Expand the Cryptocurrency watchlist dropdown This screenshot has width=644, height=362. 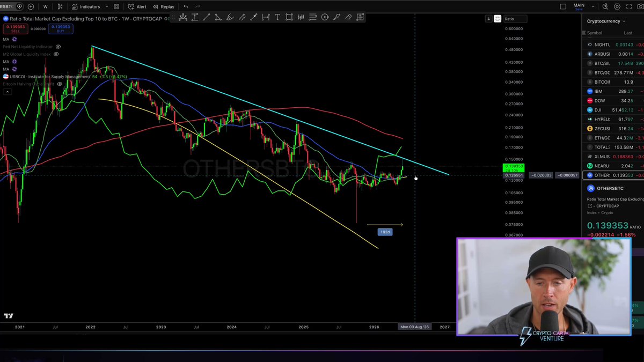624,21
